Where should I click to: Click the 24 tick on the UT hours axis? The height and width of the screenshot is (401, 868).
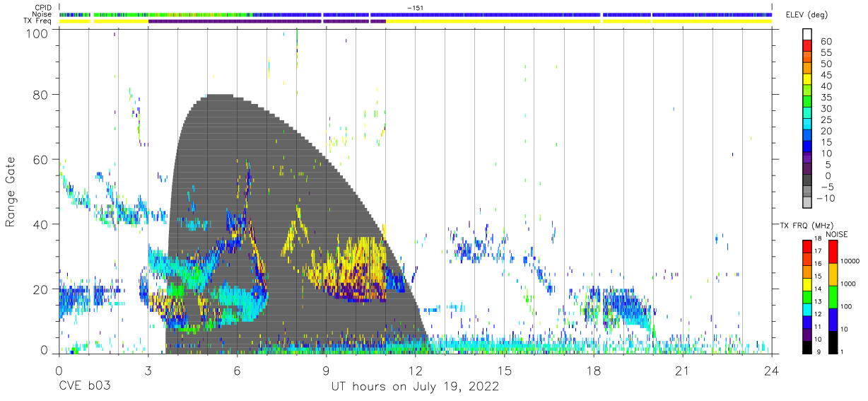point(771,371)
